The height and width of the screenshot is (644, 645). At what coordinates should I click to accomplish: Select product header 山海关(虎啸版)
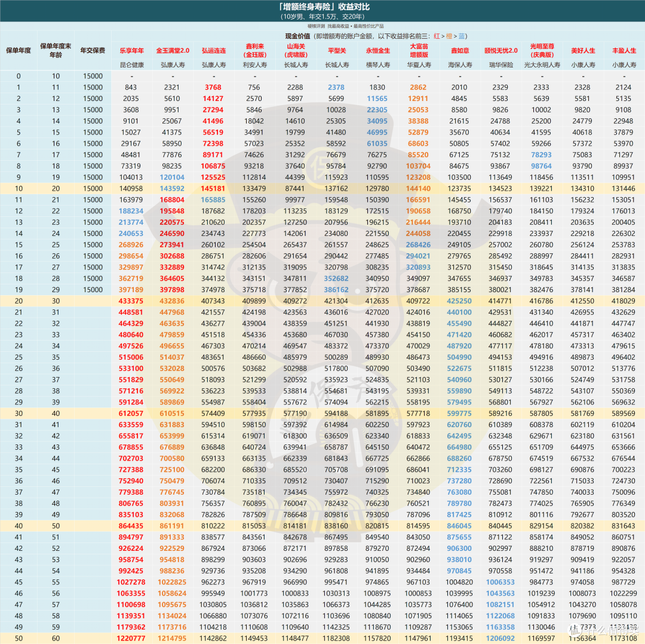click(296, 51)
